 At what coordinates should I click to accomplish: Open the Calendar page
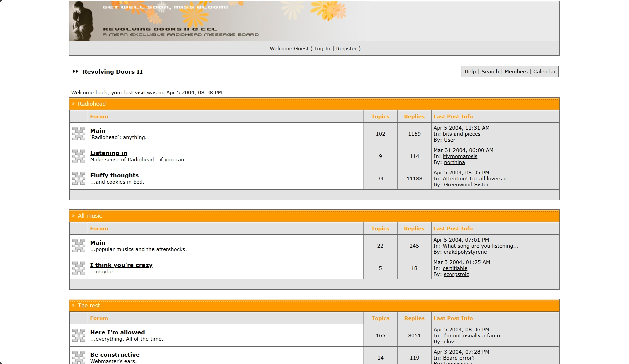pos(544,71)
